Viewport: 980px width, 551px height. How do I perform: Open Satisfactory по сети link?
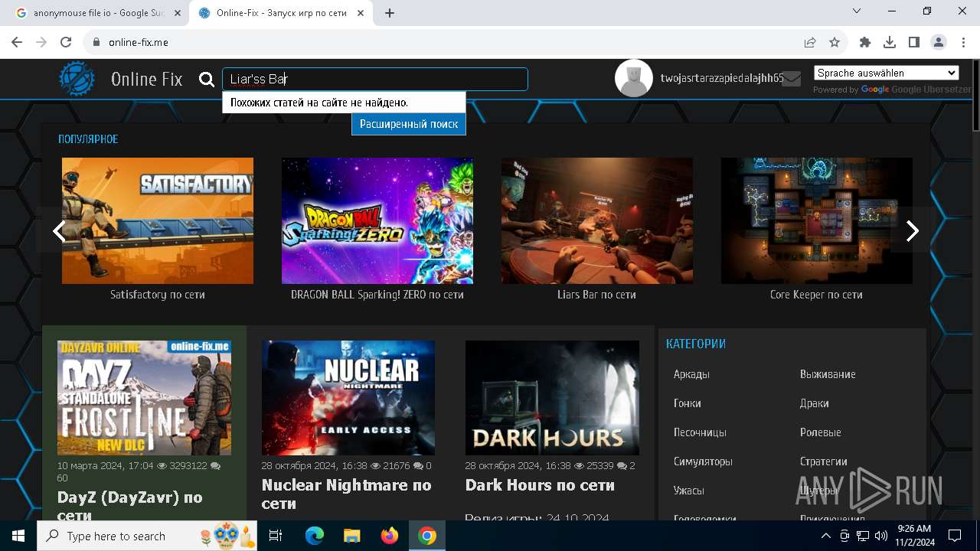point(158,295)
